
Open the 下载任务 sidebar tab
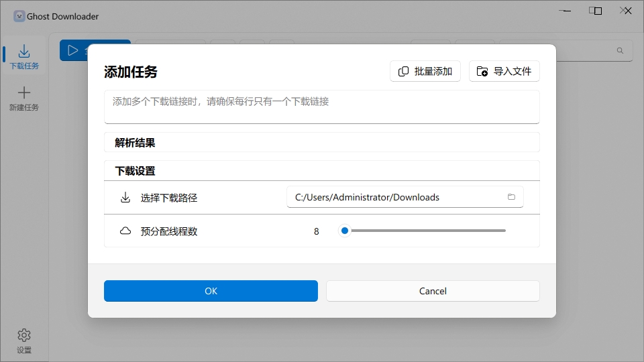click(x=24, y=57)
